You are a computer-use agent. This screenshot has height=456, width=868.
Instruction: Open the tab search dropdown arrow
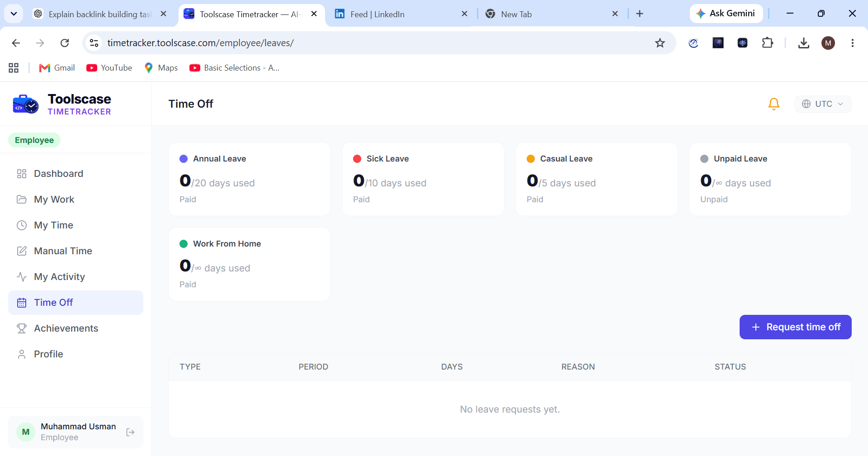(14, 14)
